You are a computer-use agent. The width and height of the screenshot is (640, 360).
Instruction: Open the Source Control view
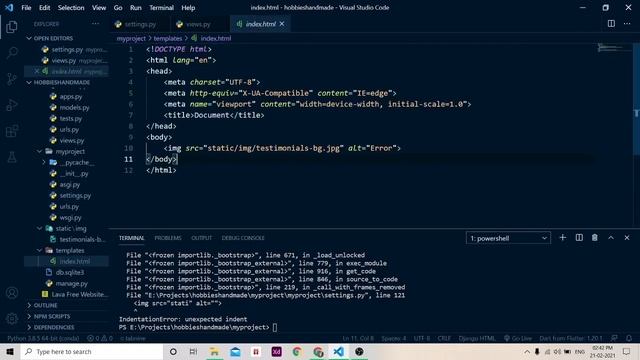coord(12,79)
